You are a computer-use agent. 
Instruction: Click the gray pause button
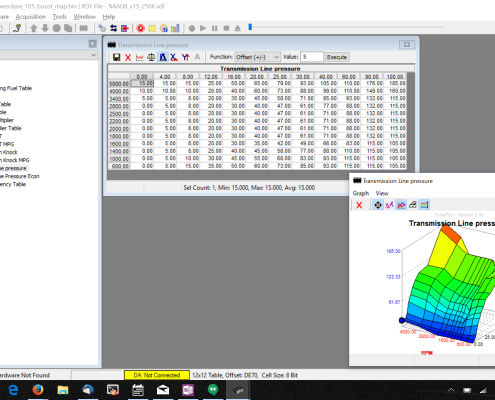[215, 28]
